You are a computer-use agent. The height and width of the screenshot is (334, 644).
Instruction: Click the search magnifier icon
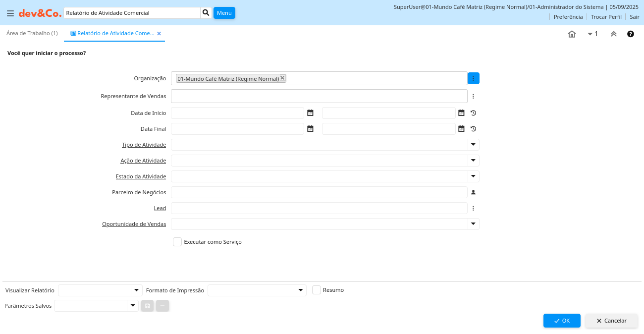click(x=206, y=13)
